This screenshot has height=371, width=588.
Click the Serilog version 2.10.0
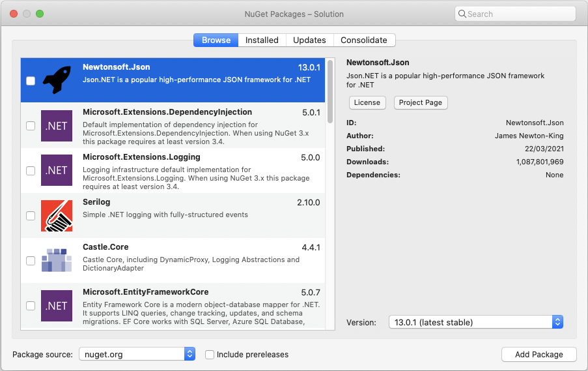[308, 203]
